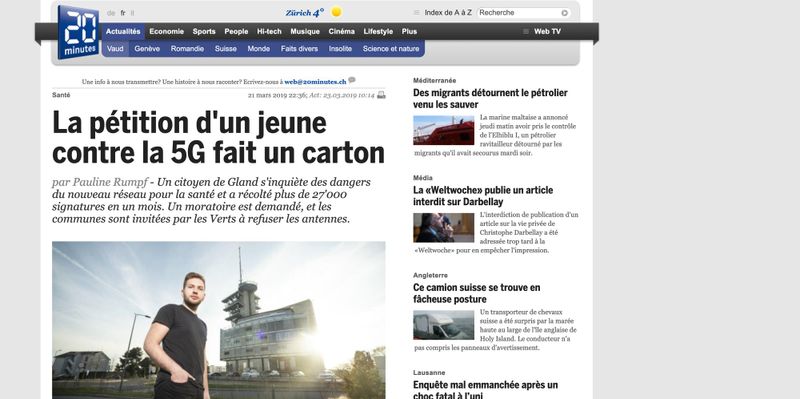Open the camion suisse article headline

click(x=477, y=293)
